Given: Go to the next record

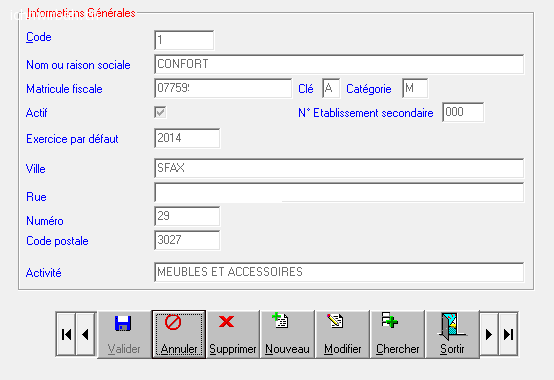Looking at the screenshot, I should coord(489,334).
